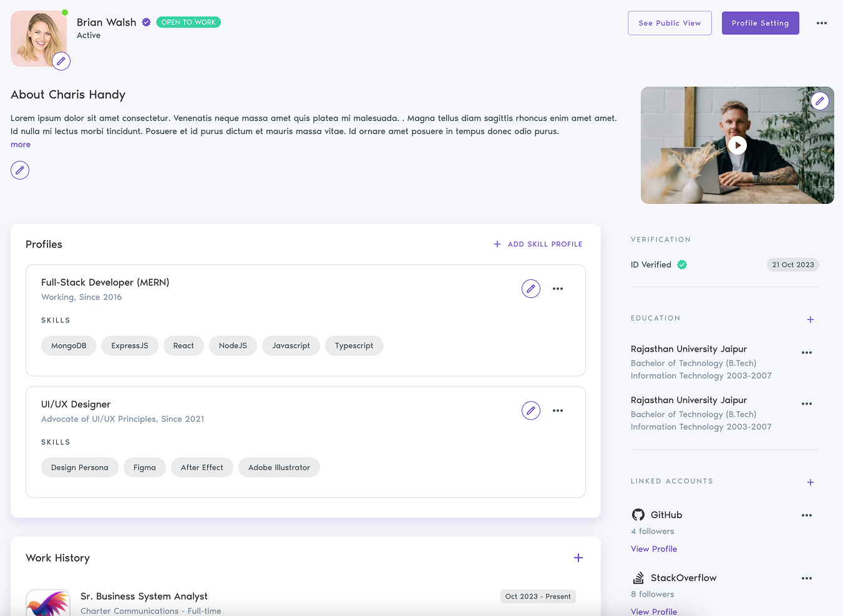The width and height of the screenshot is (843, 616).
Task: Edit the profile photo using the pencil icon
Action: [x=61, y=60]
